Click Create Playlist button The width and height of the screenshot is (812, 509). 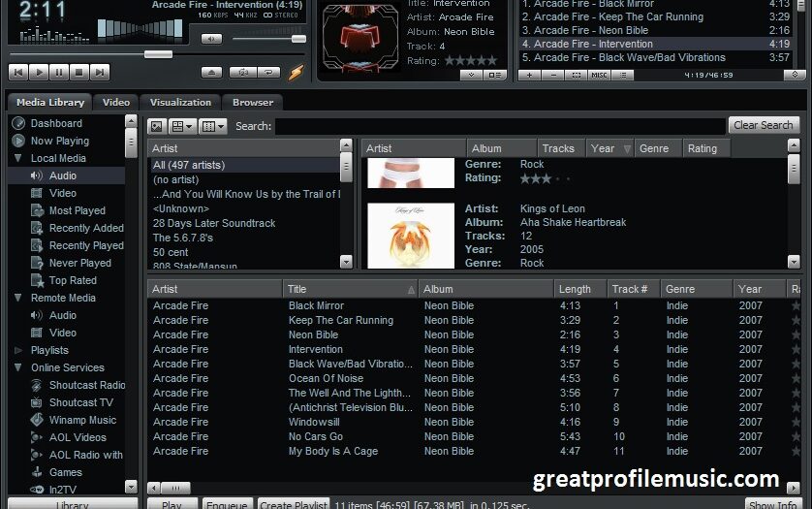pyautogui.click(x=294, y=504)
